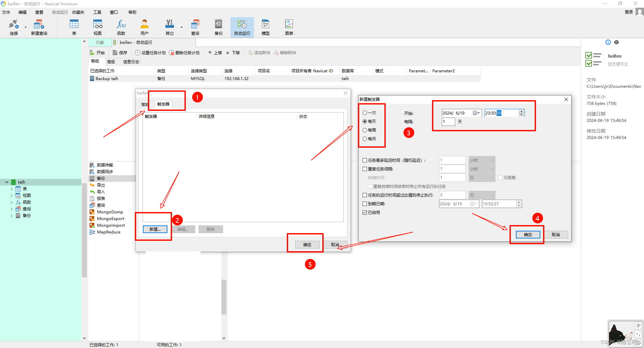Click the interval days (每隔) input field
Screen dimensions: 644x348
pos(448,122)
